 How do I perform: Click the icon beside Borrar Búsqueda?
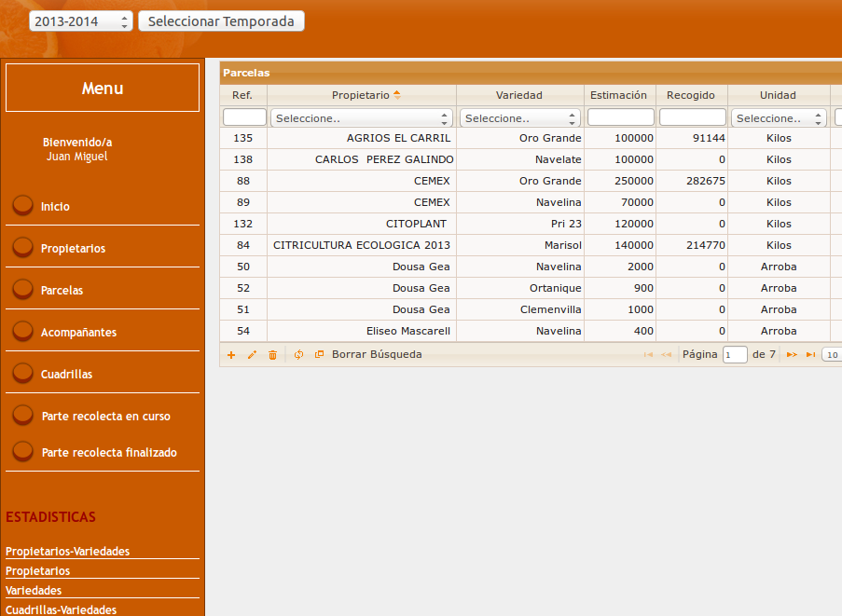(319, 354)
